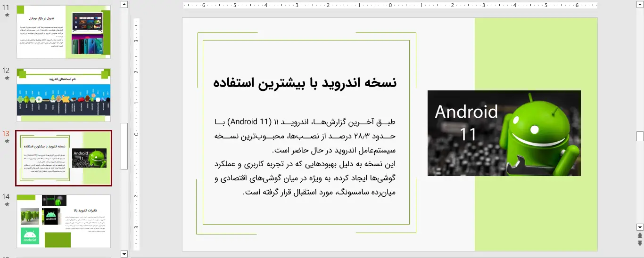This screenshot has width=644, height=258.
Task: Click the thumbnail pane scroll up arrow
Action: click(x=124, y=4)
